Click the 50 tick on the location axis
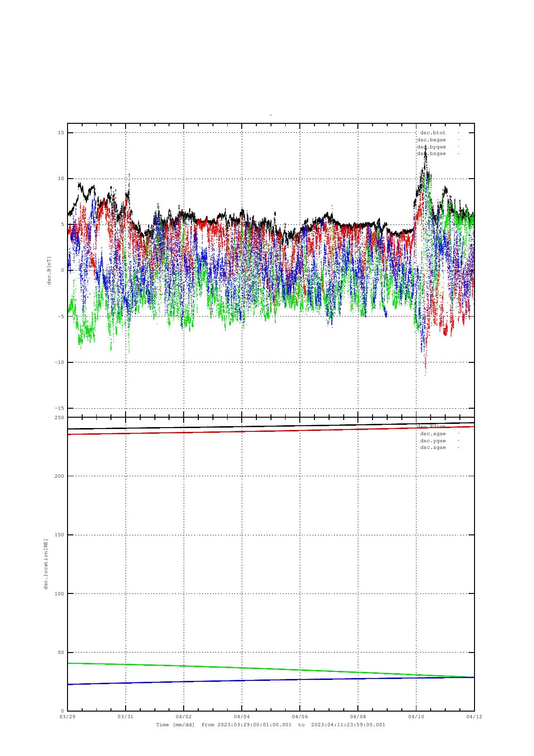Screen dimensions: 534x756 (61, 653)
